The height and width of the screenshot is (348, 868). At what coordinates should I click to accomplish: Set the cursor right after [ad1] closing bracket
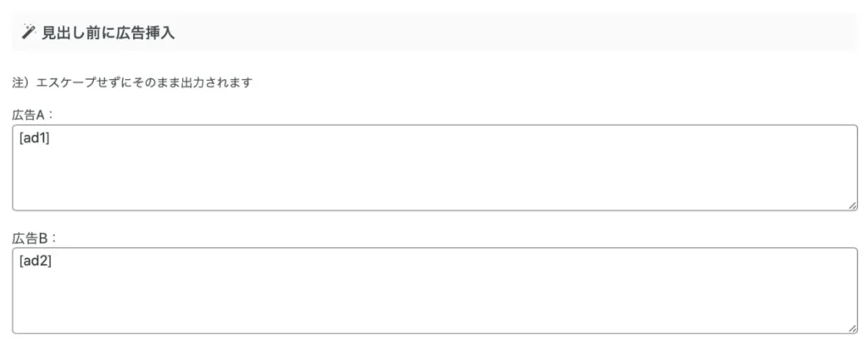coord(50,138)
